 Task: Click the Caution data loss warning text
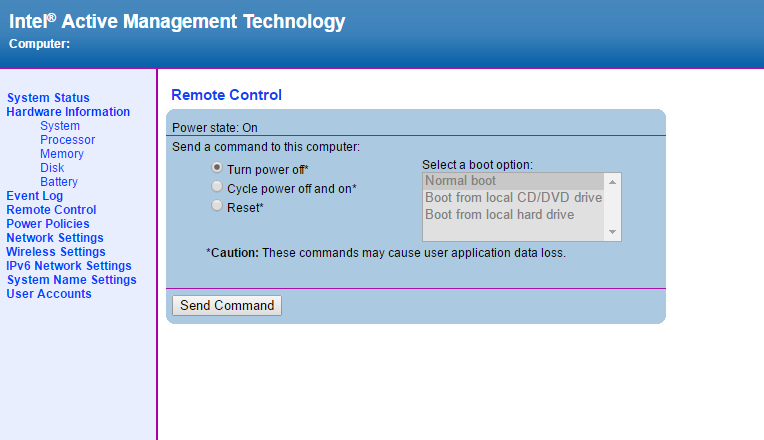coord(386,253)
